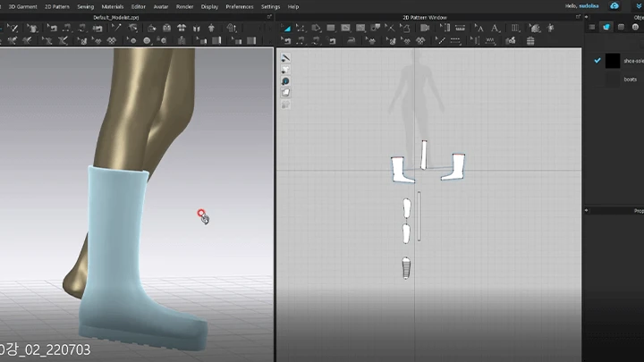Open the Display menu
The height and width of the screenshot is (362, 644).
pos(209,6)
